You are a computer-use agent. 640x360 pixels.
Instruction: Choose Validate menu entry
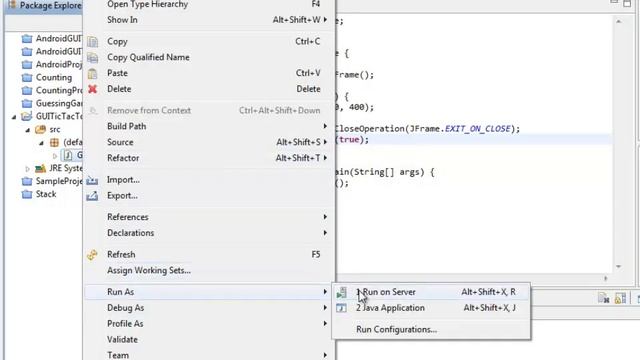tap(209, 340)
